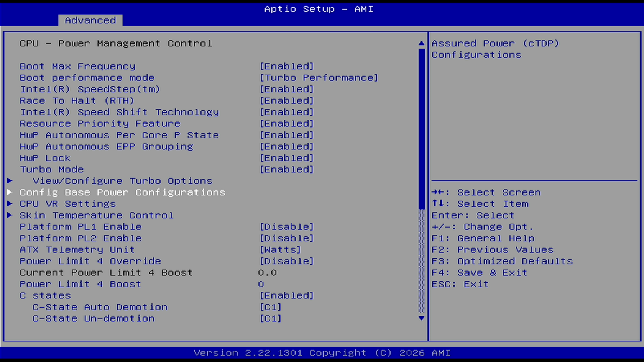Viewport: 644px width, 362px height.
Task: Click arrow beside Config Base Power Configurations
Action: [x=10, y=192]
